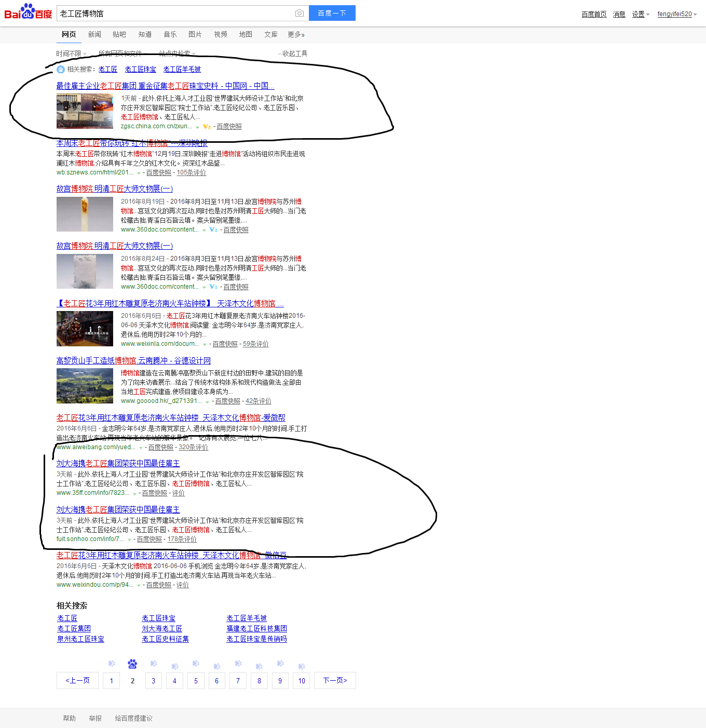
Task: Switch to 地图 tab
Action: [246, 34]
